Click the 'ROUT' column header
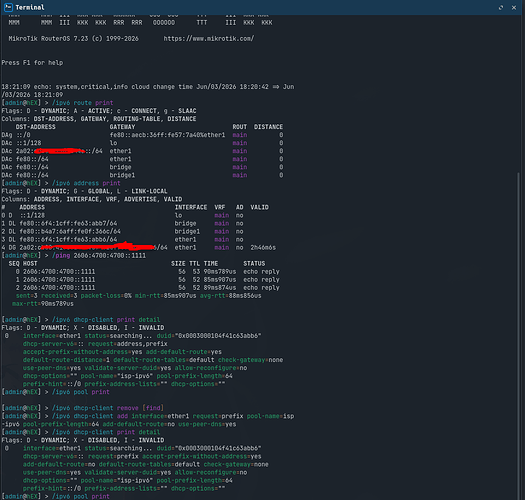This screenshot has height=500, width=525. 240,127
